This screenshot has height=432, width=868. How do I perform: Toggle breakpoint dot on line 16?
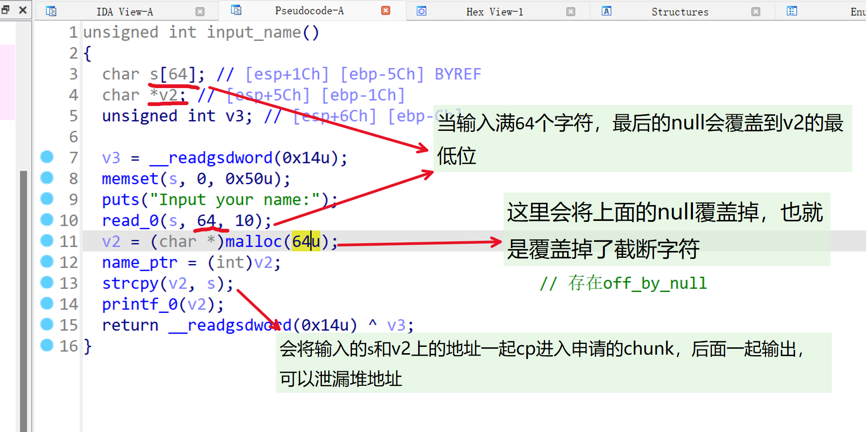pyautogui.click(x=47, y=345)
